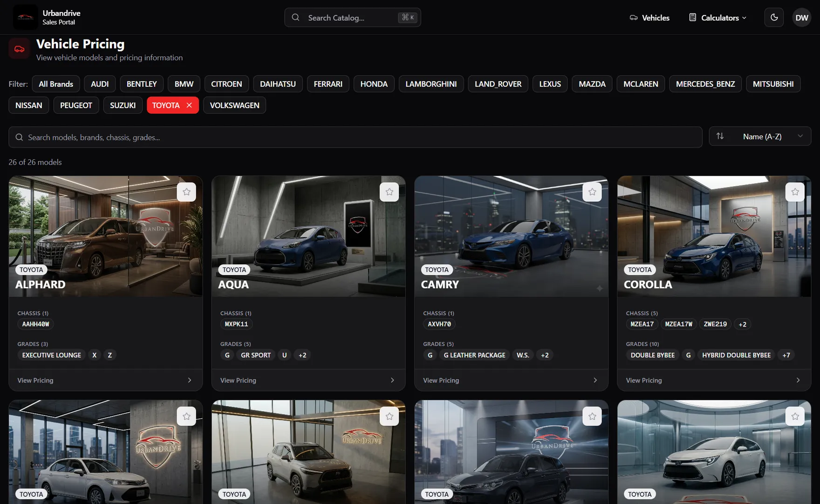Image resolution: width=820 pixels, height=504 pixels.
Task: Click the AAHH40W chassis tag
Action: coord(35,324)
